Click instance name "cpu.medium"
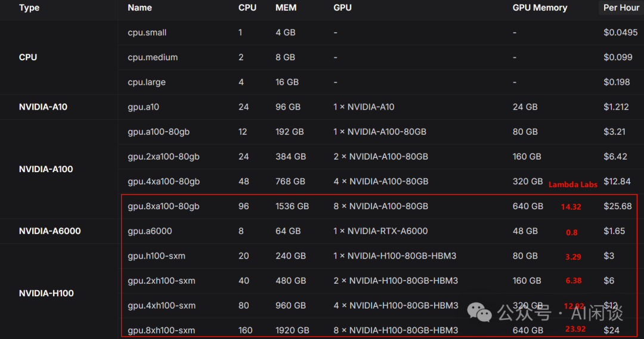This screenshot has height=339, width=644. point(153,57)
